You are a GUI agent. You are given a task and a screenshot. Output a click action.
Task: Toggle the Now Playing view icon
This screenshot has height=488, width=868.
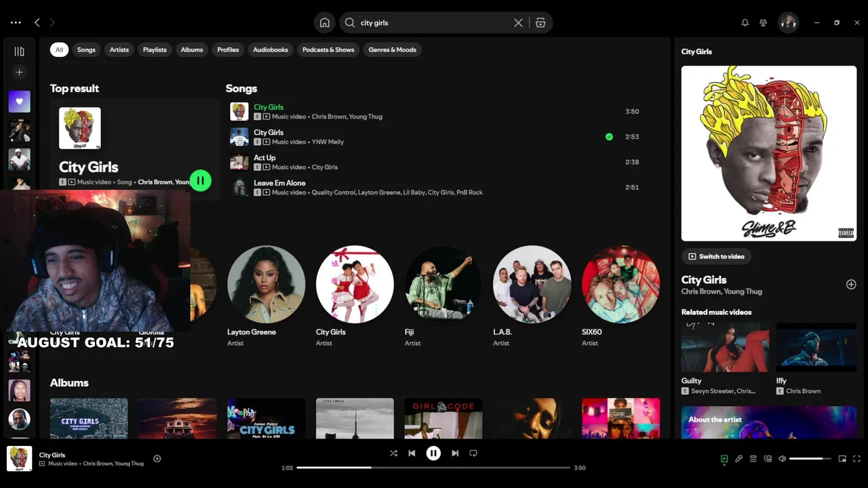tap(724, 459)
